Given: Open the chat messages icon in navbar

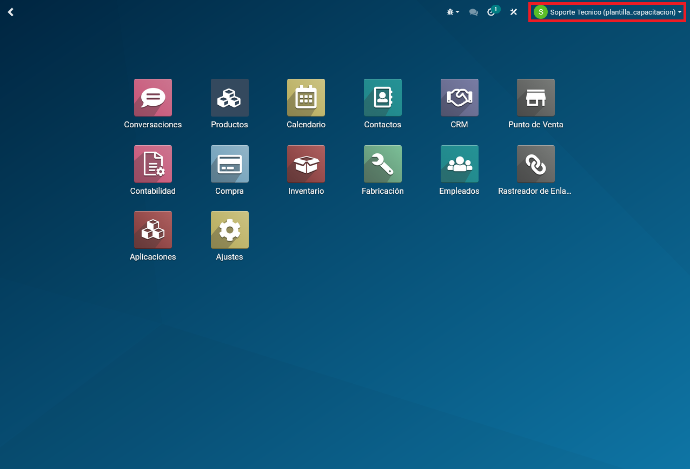Looking at the screenshot, I should [x=474, y=12].
